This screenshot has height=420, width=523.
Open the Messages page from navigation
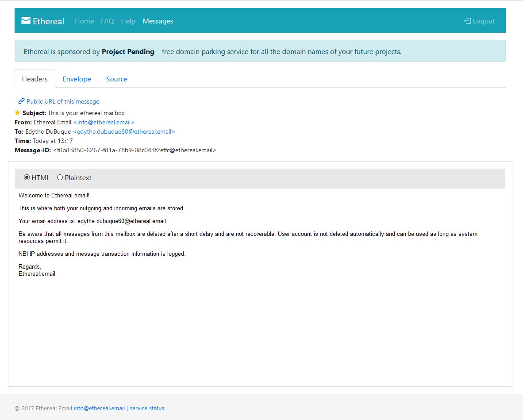point(158,21)
